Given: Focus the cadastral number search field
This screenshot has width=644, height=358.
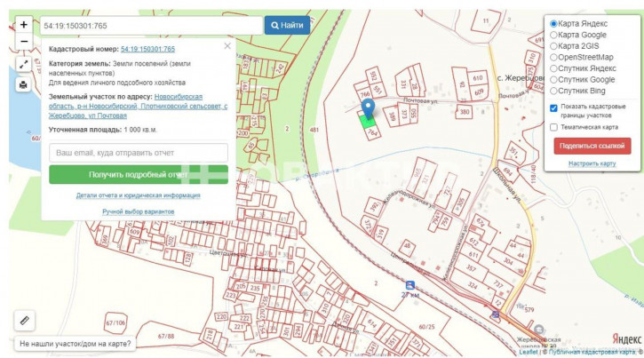Looking at the screenshot, I should [151, 26].
